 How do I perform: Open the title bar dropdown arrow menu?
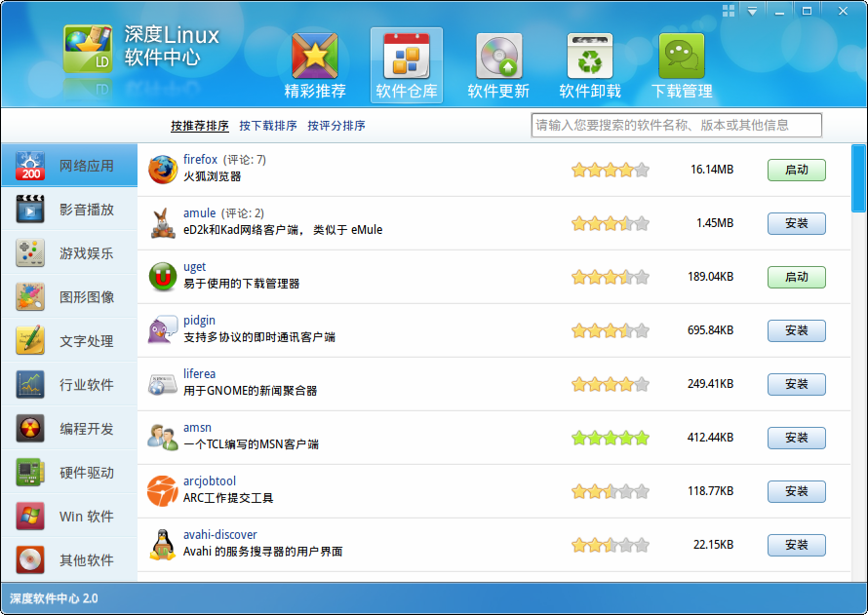[752, 11]
